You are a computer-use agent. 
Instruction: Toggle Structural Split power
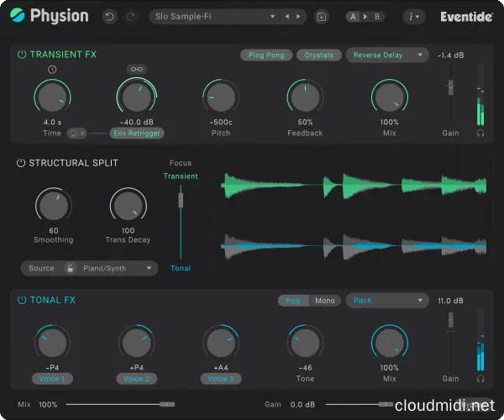click(21, 163)
